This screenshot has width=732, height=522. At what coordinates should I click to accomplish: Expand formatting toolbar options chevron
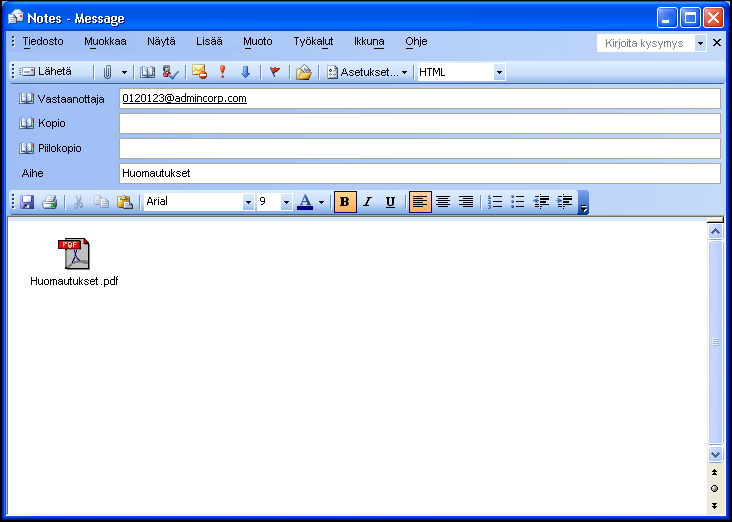[x=583, y=202]
